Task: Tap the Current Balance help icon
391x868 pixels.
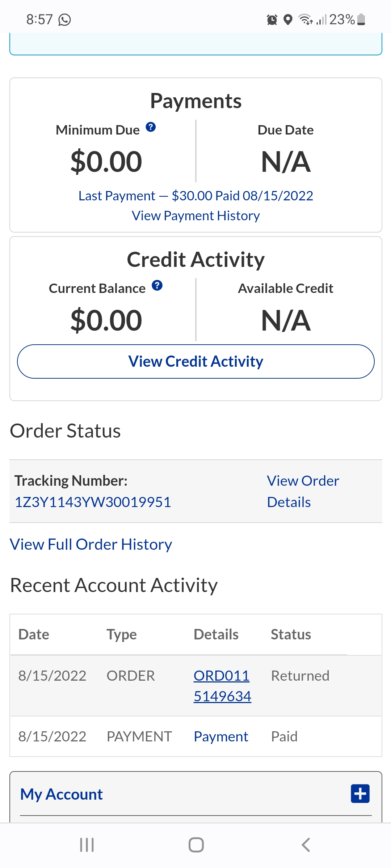Action: click(157, 285)
